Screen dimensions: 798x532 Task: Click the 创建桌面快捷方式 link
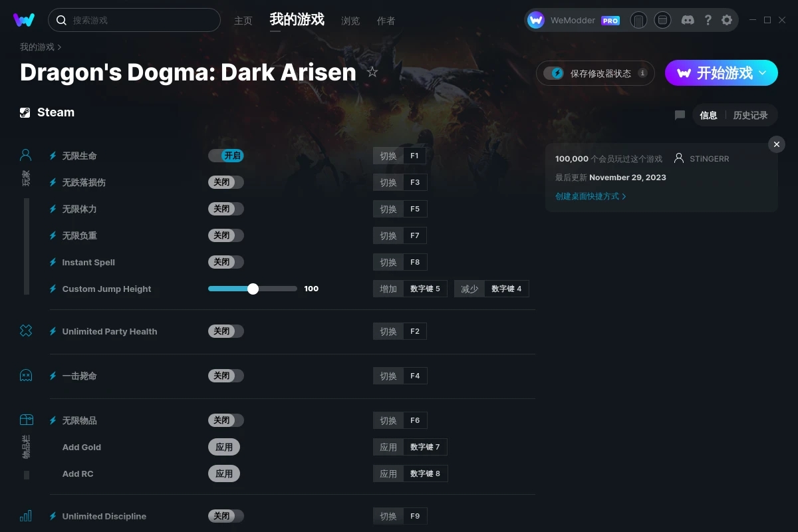(x=591, y=196)
